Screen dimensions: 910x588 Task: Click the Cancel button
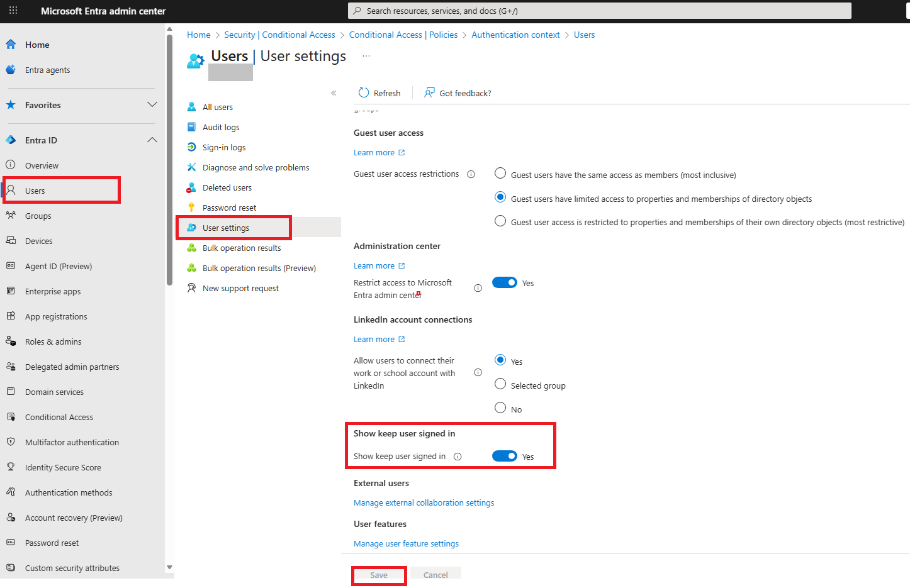[435, 575]
